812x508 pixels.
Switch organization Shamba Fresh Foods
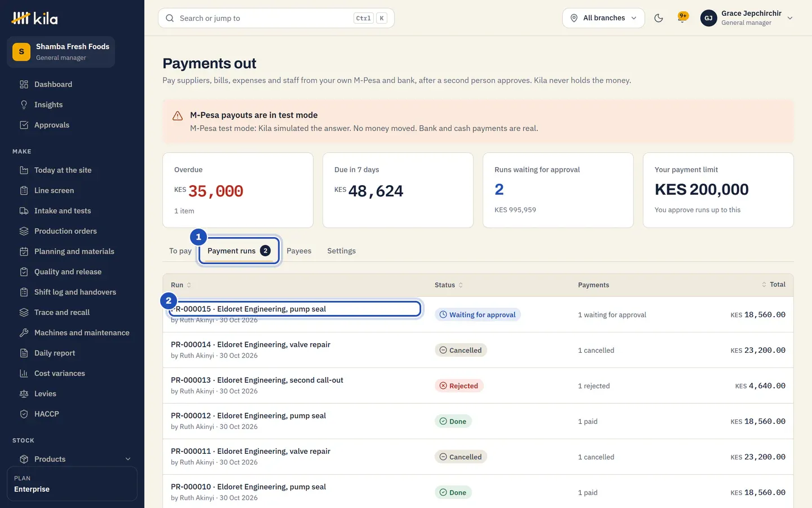pos(61,52)
